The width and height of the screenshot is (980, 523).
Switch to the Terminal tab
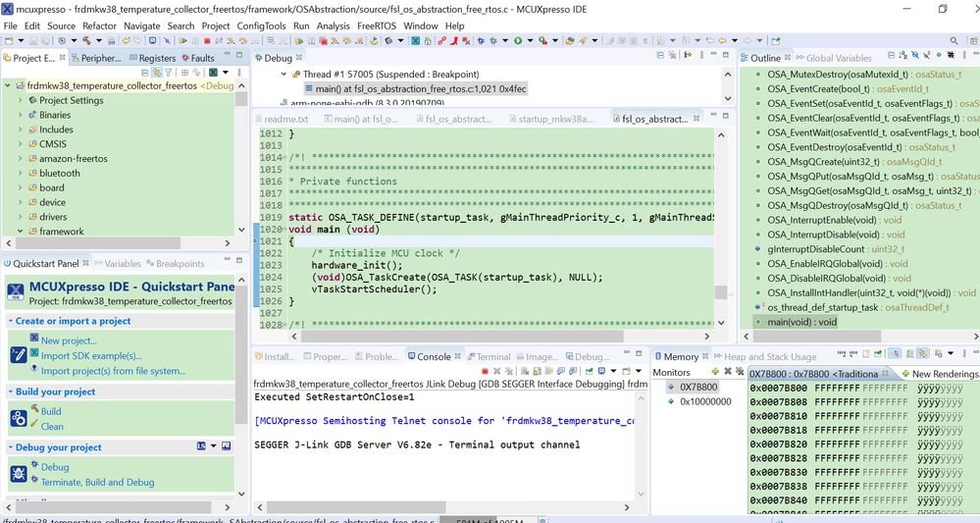tap(489, 357)
